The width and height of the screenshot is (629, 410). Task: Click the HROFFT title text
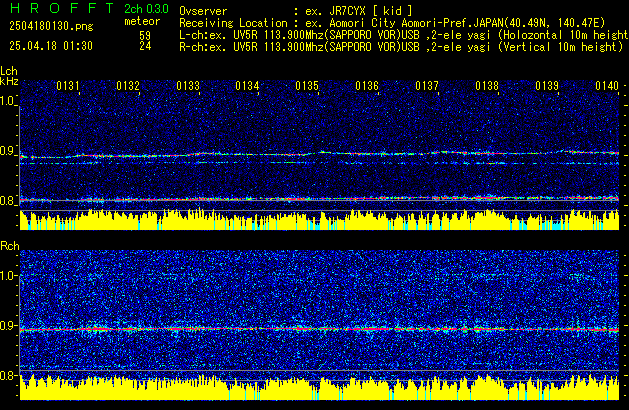[x=62, y=8]
